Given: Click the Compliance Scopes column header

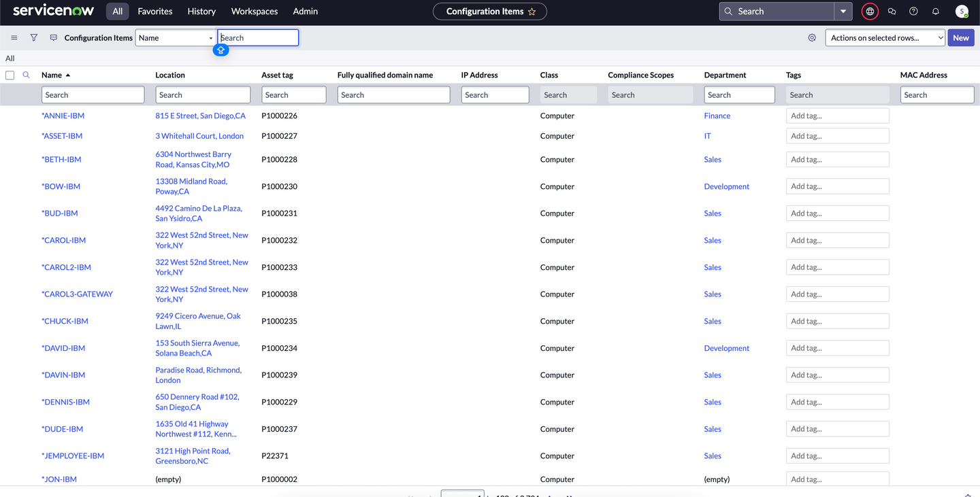Looking at the screenshot, I should click(x=640, y=75).
